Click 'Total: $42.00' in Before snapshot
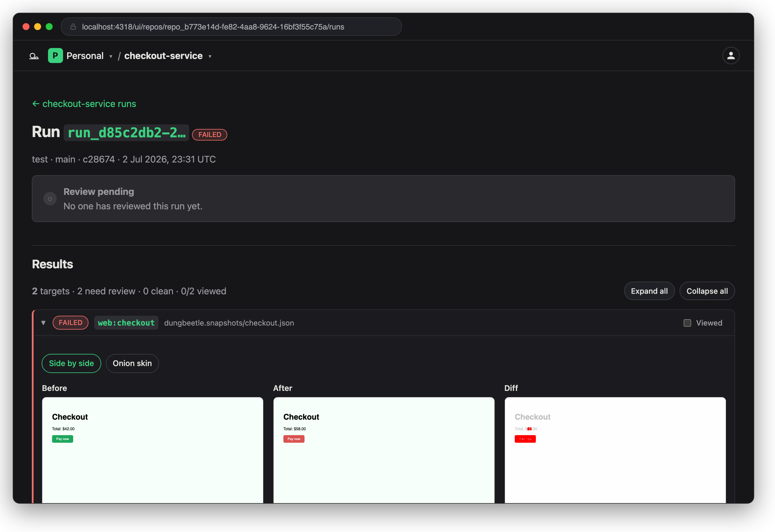Screen dimensions: 775x532 63,429
